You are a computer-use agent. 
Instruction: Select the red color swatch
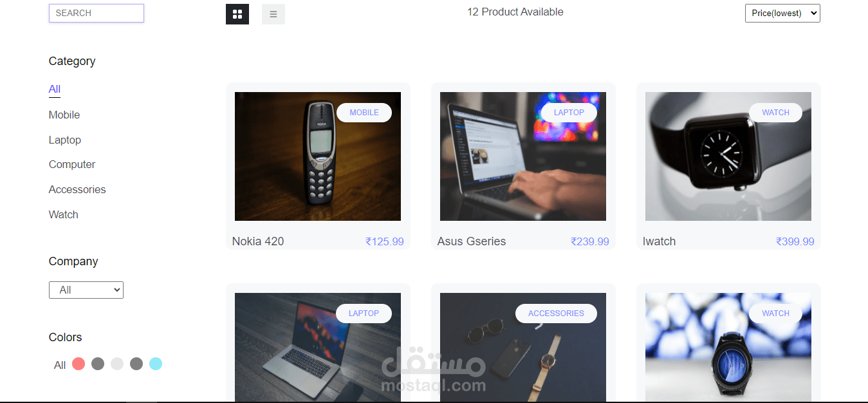click(x=78, y=364)
